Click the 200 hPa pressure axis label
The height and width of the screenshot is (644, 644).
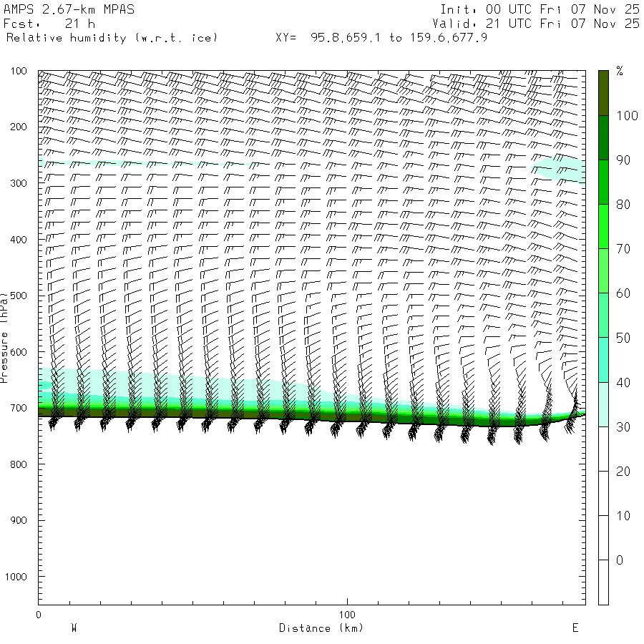19,127
